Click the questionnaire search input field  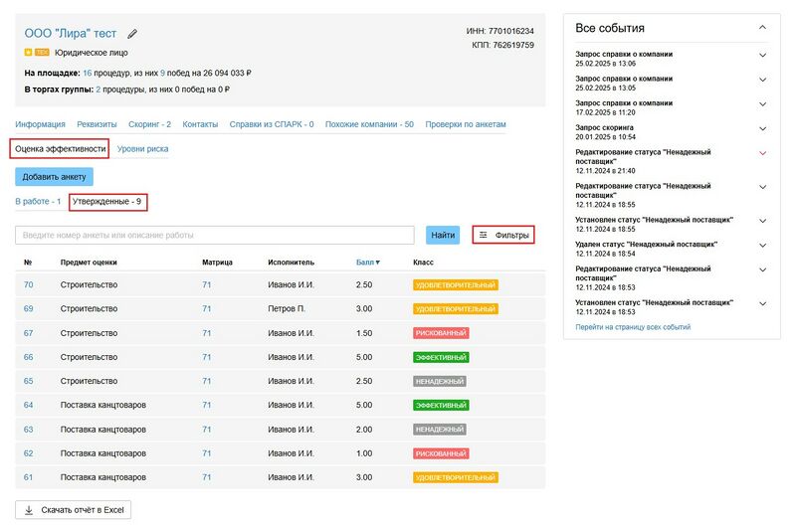tap(214, 235)
